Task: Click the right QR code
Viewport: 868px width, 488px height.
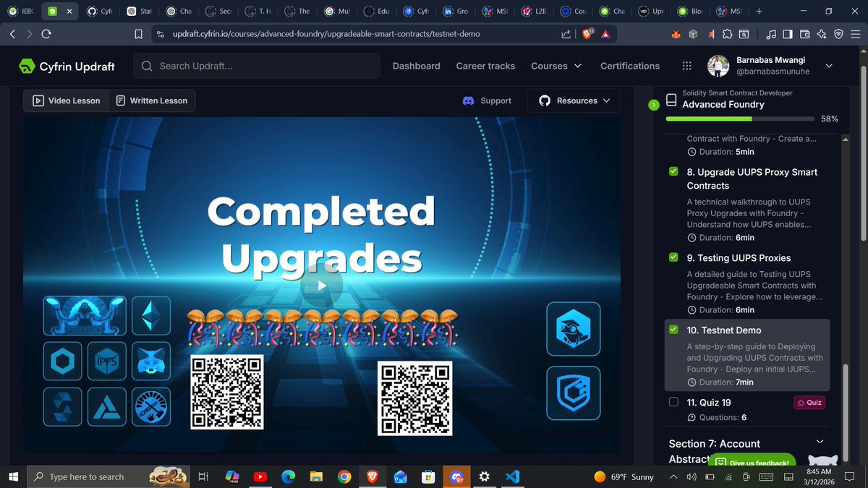Action: pyautogui.click(x=415, y=398)
